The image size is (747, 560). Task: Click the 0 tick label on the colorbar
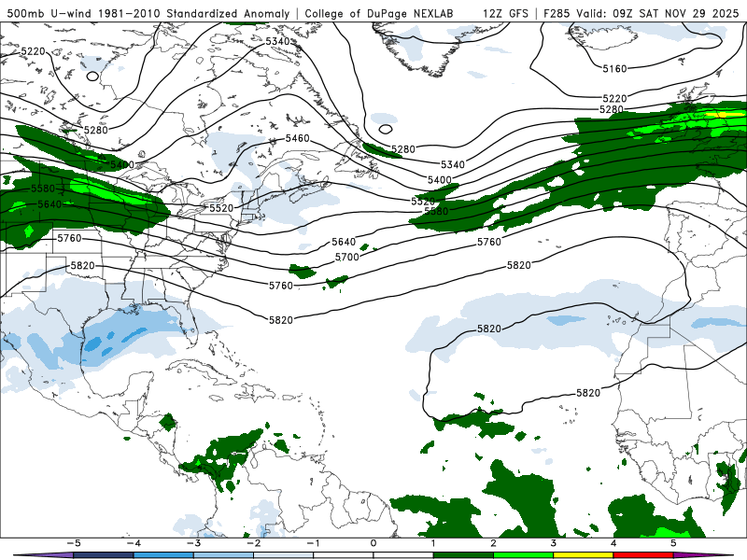pos(373,543)
